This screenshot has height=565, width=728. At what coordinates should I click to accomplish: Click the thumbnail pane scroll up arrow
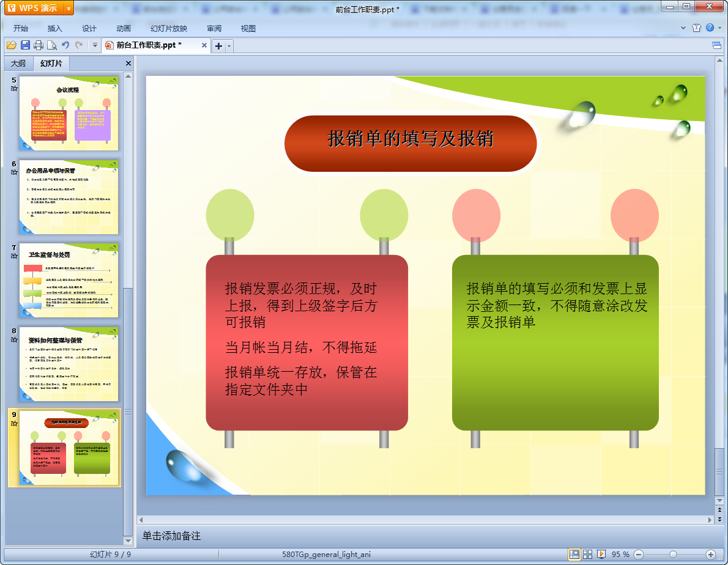(128, 76)
